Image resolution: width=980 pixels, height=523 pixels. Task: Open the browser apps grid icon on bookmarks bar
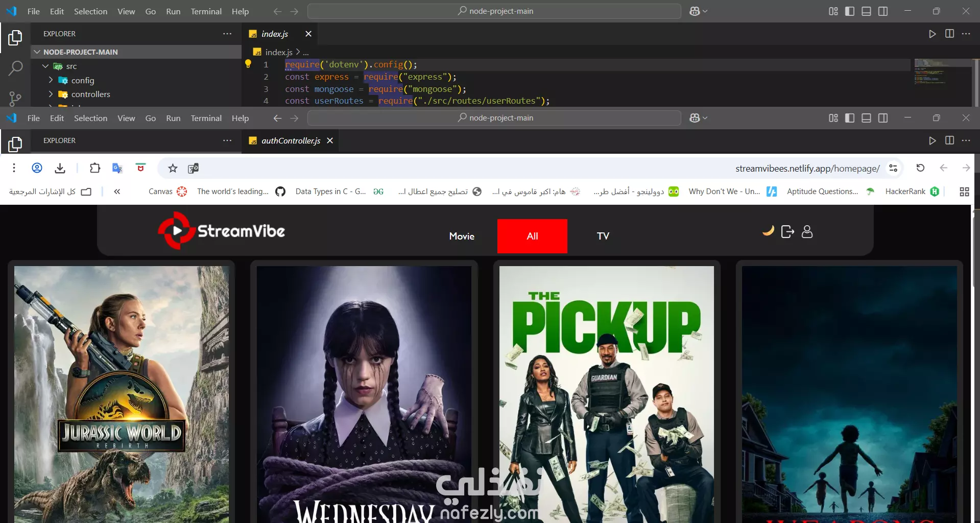(x=964, y=192)
